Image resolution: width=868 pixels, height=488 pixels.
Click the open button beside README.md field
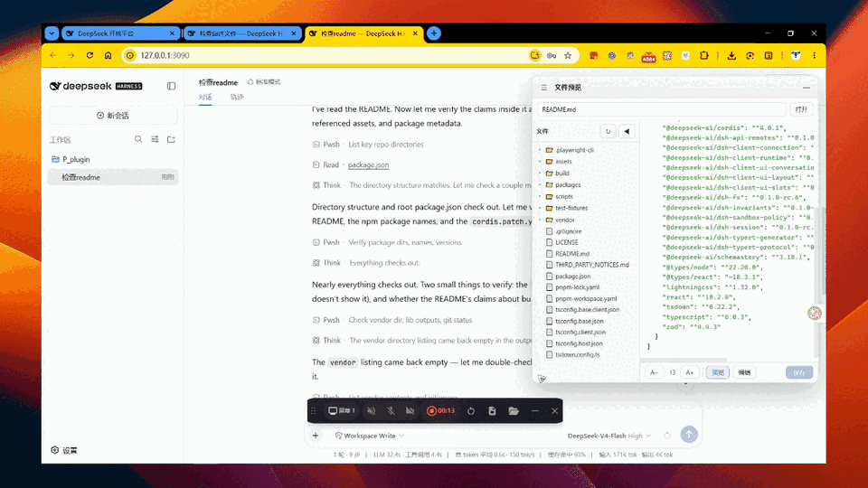pos(800,109)
